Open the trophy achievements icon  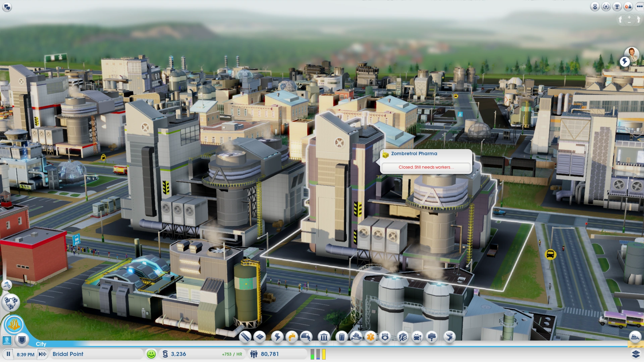(617, 7)
